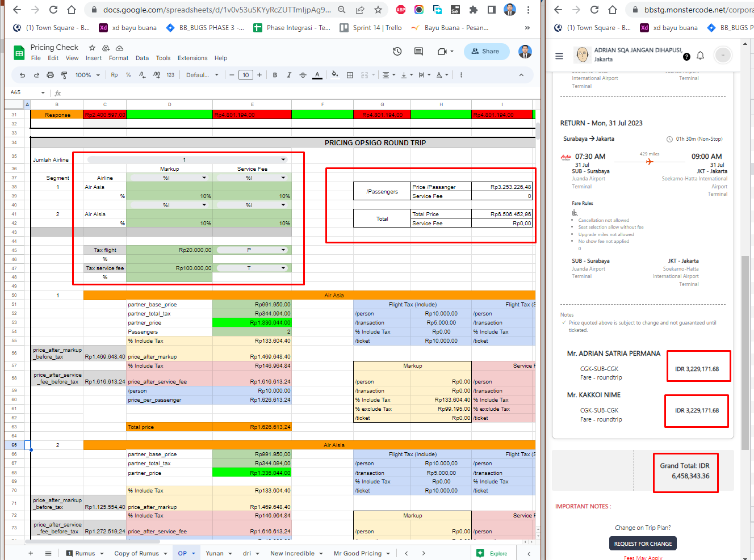754x560 pixels.
Task: Open Explore panel
Action: 493,553
